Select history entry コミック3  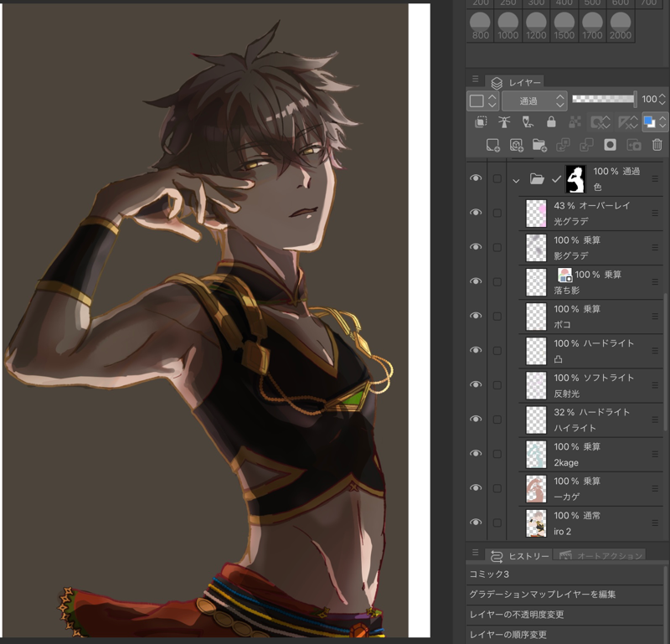(565, 574)
